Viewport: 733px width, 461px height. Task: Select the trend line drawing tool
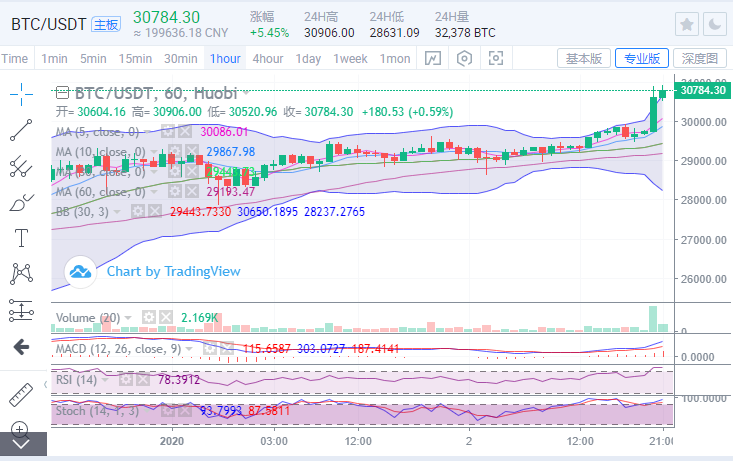[22, 130]
